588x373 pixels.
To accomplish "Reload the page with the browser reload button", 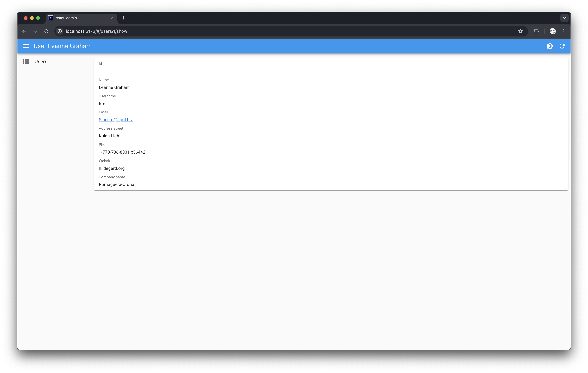I will coord(46,31).
